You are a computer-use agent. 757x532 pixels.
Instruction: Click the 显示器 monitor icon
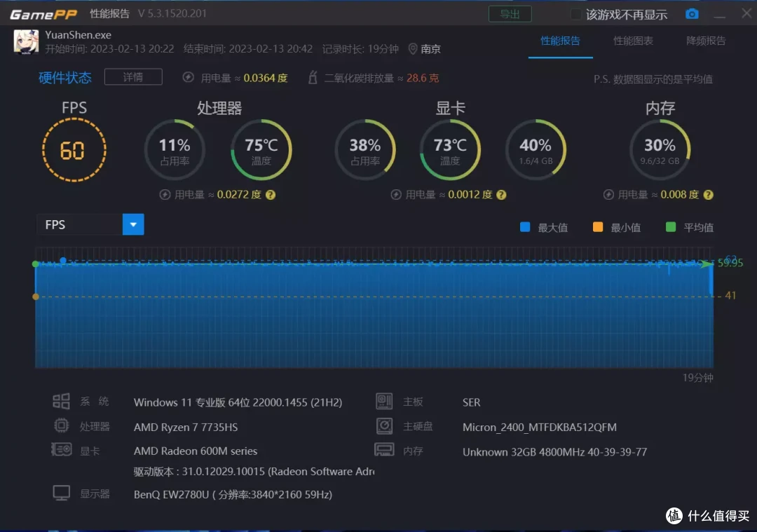[x=61, y=493]
